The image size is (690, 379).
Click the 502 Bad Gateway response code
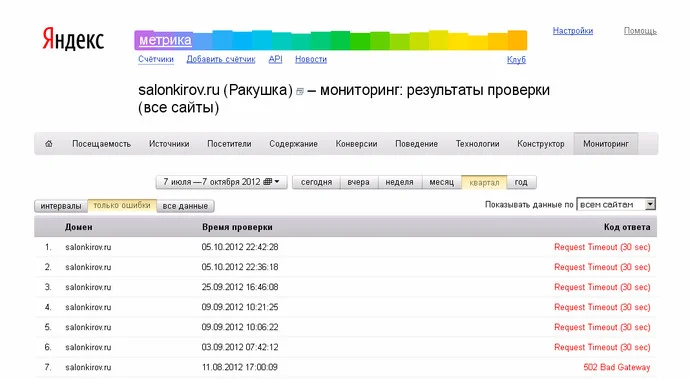click(617, 367)
